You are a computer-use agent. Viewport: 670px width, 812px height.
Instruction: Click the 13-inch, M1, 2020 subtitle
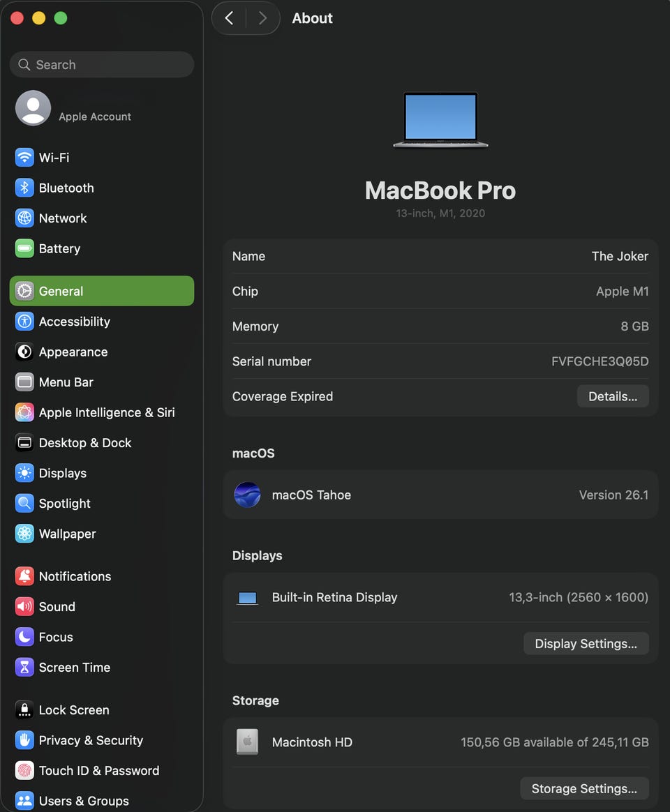tap(440, 213)
